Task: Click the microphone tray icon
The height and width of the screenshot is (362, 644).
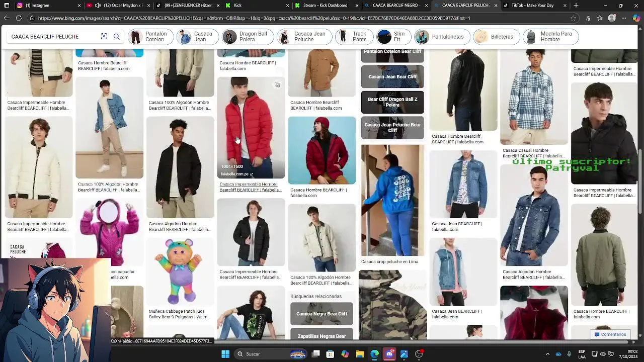Action: pyautogui.click(x=569, y=354)
